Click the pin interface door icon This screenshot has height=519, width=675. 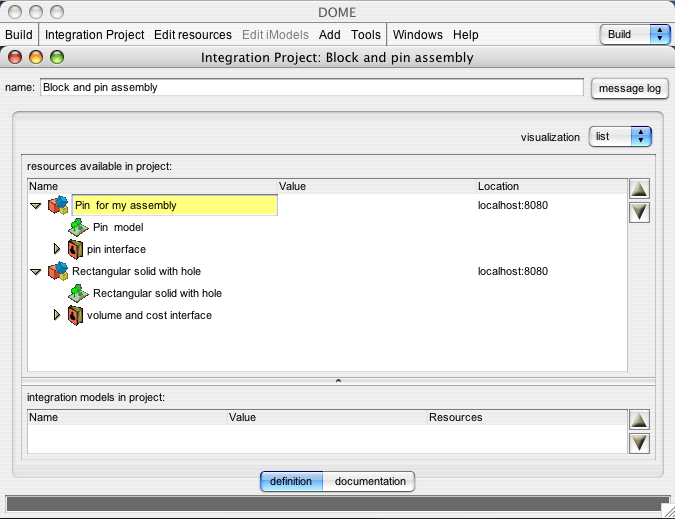pos(75,249)
